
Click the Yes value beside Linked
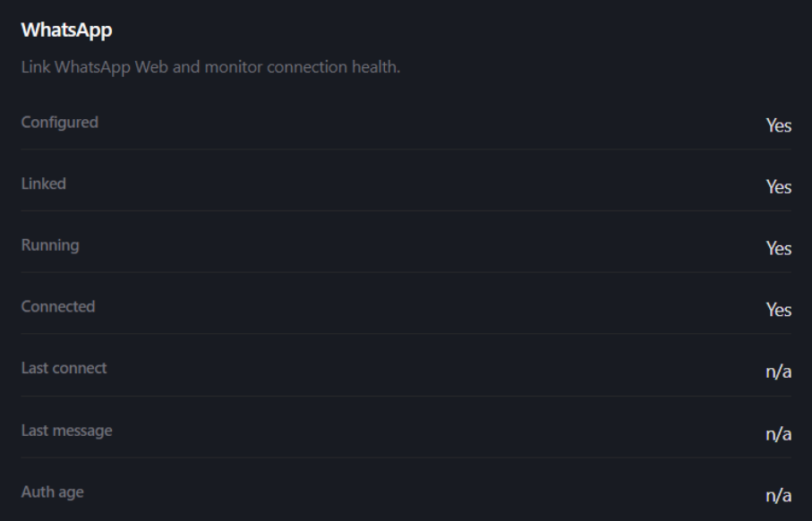click(779, 188)
